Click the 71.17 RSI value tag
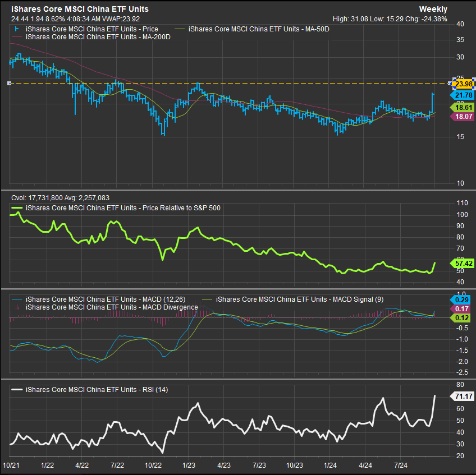 pyautogui.click(x=462, y=396)
